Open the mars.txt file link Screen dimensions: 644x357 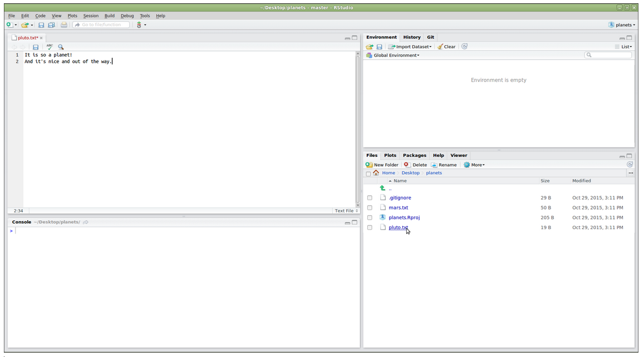pyautogui.click(x=398, y=208)
